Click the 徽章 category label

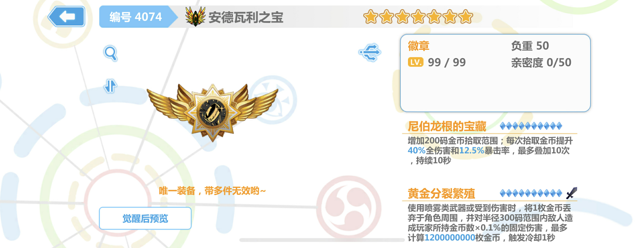tap(419, 46)
